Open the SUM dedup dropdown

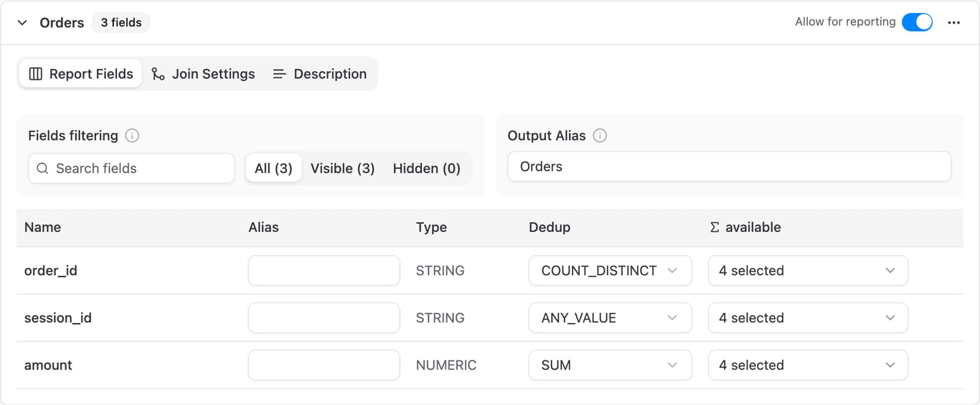611,365
